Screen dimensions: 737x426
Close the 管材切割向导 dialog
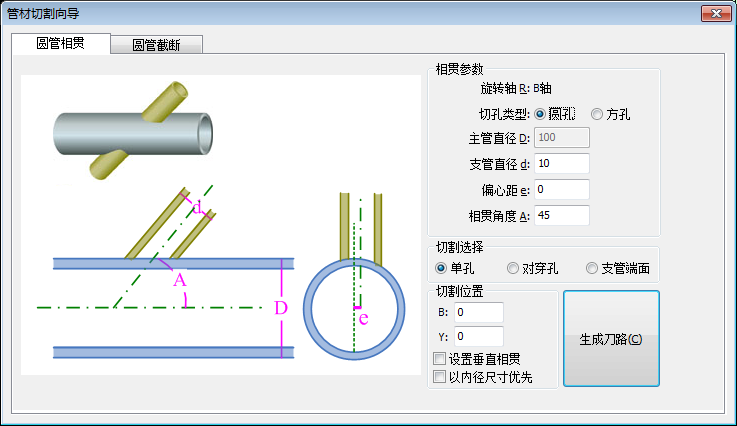pyautogui.click(x=716, y=14)
